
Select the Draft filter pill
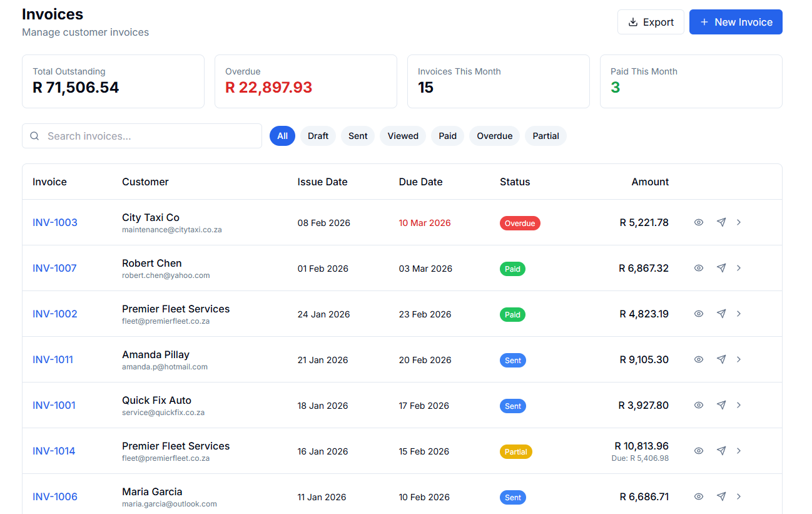318,136
